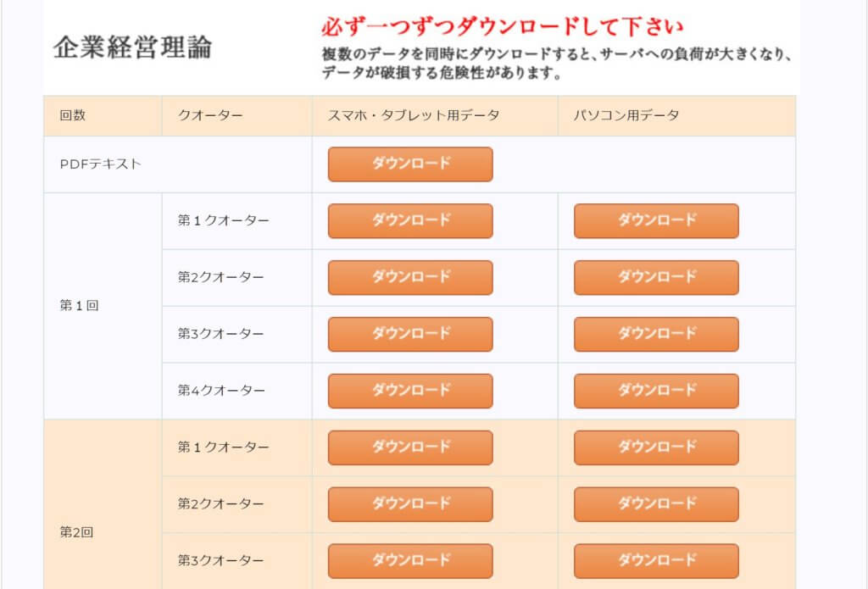Viewport: 868px width, 589px height.
Task: Download 第1回 第3クオーター smartphone data
Action: pos(409,334)
